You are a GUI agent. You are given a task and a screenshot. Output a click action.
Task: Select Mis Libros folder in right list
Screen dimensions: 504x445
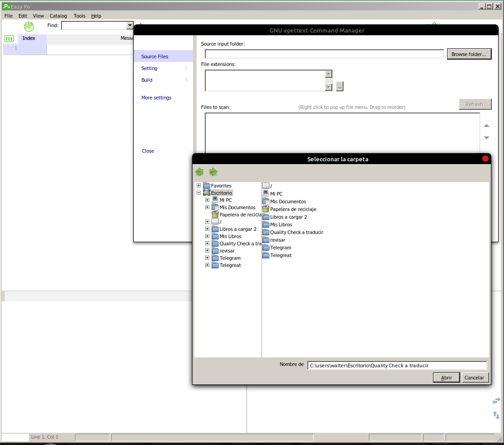pos(278,225)
